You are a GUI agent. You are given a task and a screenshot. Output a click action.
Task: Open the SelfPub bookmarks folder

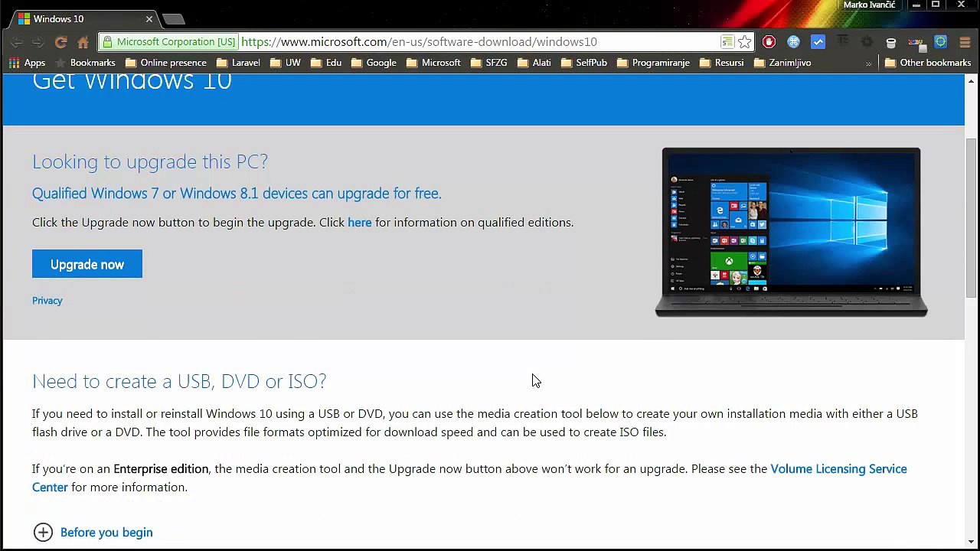click(584, 63)
